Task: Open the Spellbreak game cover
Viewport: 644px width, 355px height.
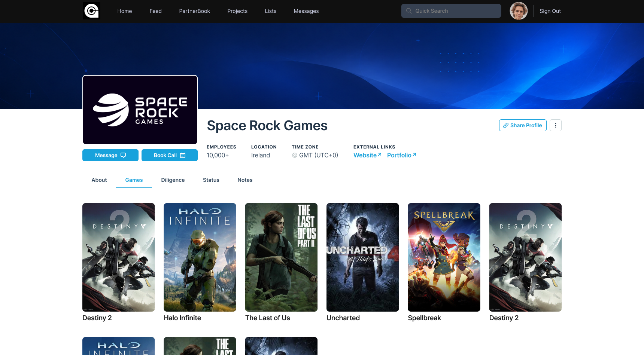Action: tap(444, 257)
